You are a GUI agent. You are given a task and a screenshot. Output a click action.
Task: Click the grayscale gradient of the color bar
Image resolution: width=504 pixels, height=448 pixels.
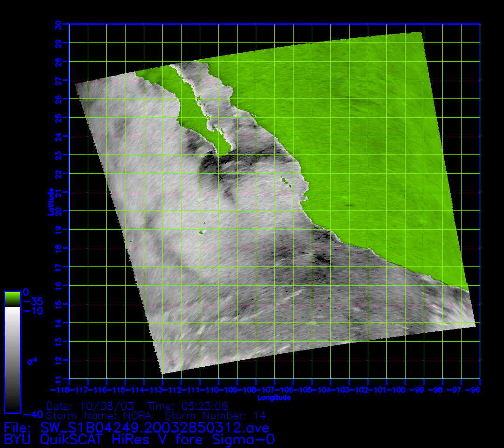[x=12, y=359]
